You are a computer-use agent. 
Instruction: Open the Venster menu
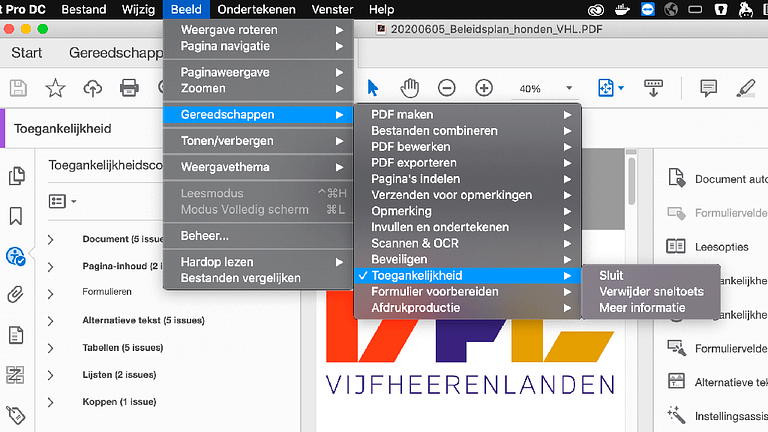pyautogui.click(x=332, y=9)
